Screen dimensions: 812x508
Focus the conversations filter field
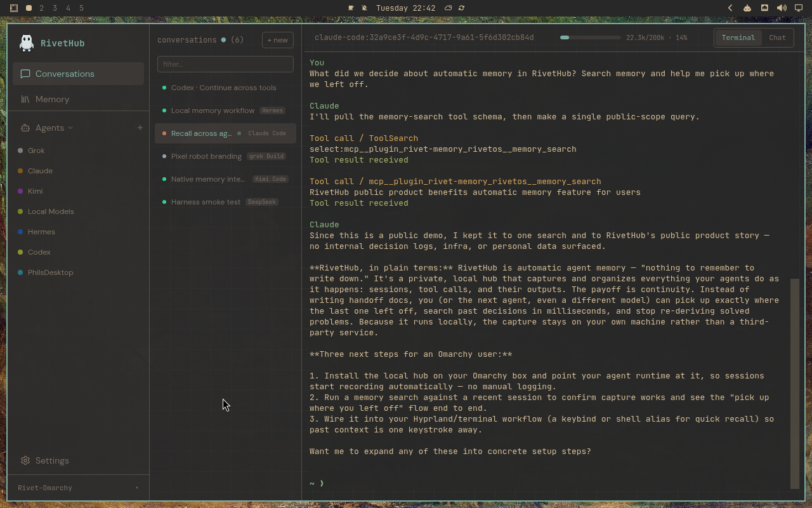pos(225,64)
